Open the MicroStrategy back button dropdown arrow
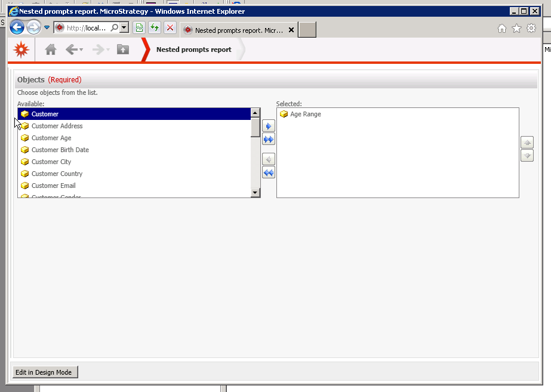The image size is (551, 392). click(80, 50)
